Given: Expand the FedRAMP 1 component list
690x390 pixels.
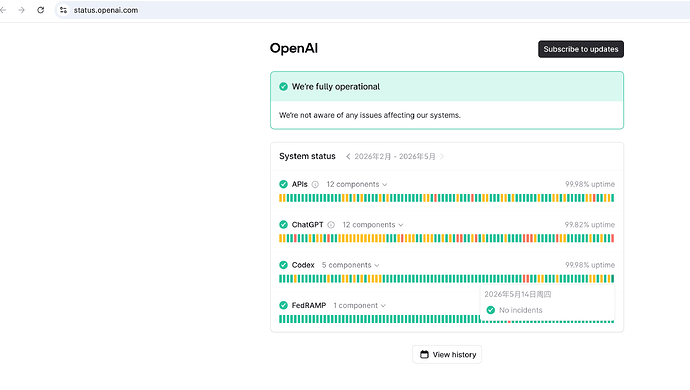Looking at the screenshot, I should tap(360, 305).
